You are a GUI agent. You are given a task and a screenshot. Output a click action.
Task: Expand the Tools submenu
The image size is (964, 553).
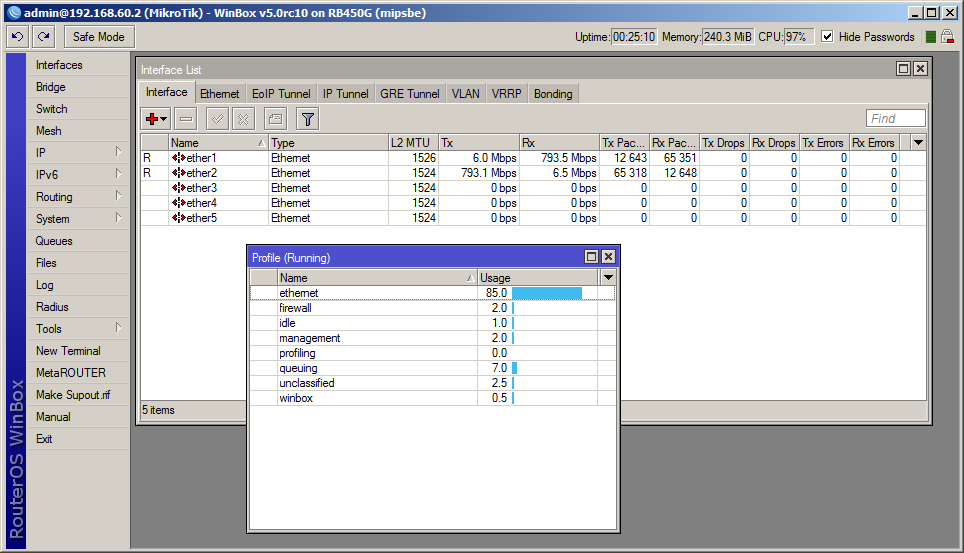click(118, 328)
